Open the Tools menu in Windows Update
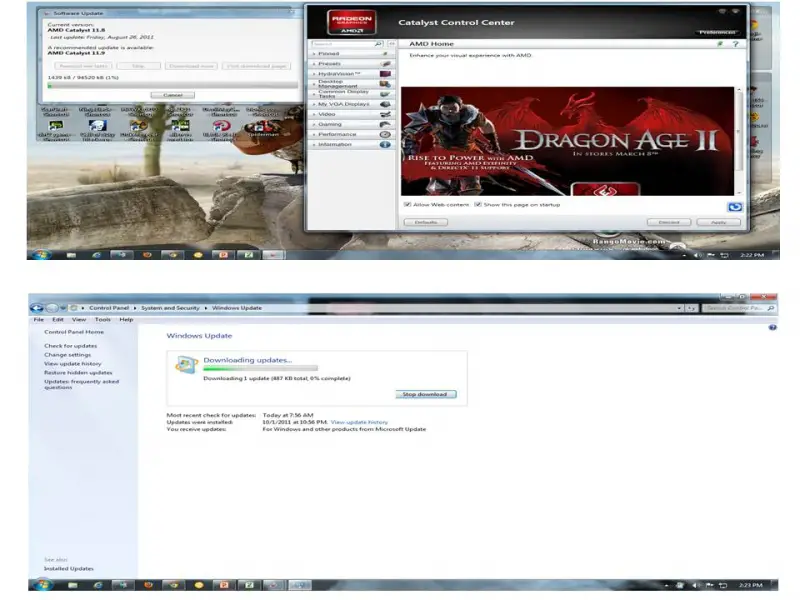 coord(103,319)
